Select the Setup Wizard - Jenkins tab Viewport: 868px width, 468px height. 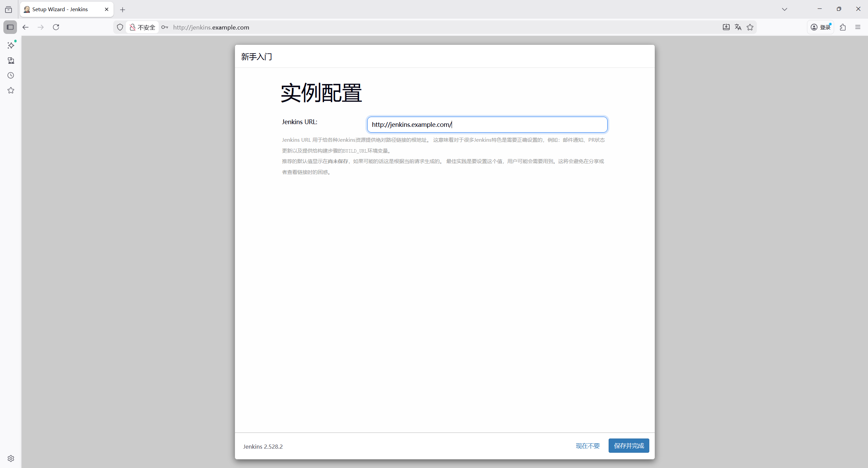pyautogui.click(x=60, y=9)
